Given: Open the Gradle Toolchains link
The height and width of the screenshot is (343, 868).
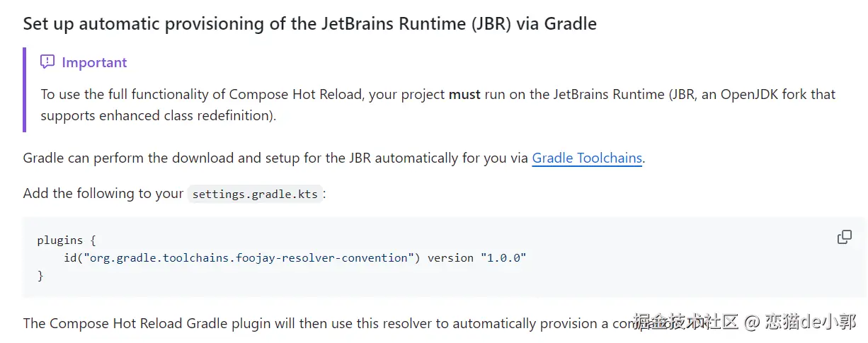Looking at the screenshot, I should point(587,158).
